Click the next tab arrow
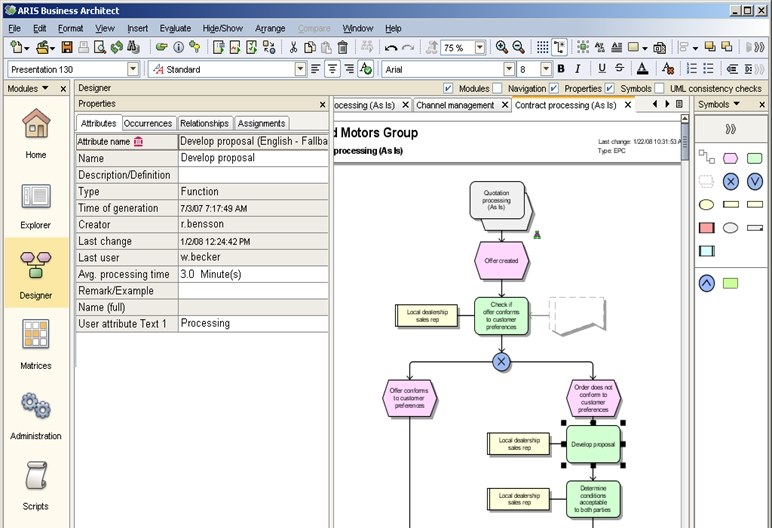This screenshot has width=772, height=528. pyautogui.click(x=667, y=104)
